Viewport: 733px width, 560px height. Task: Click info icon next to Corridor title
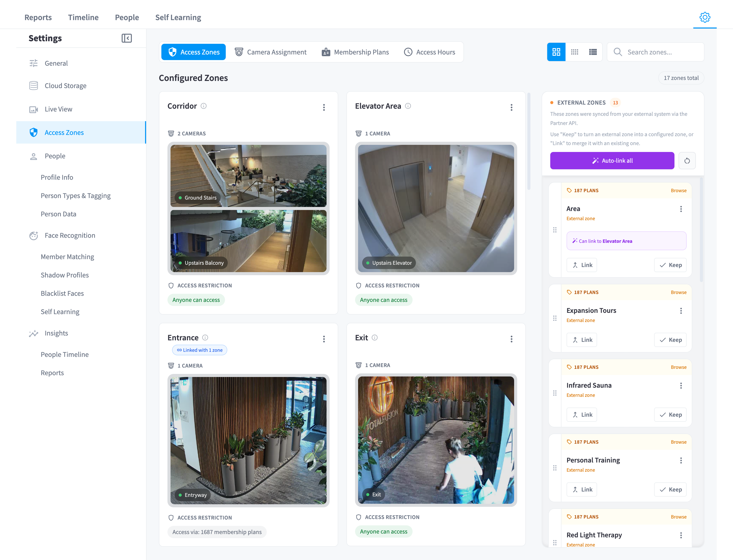(203, 106)
